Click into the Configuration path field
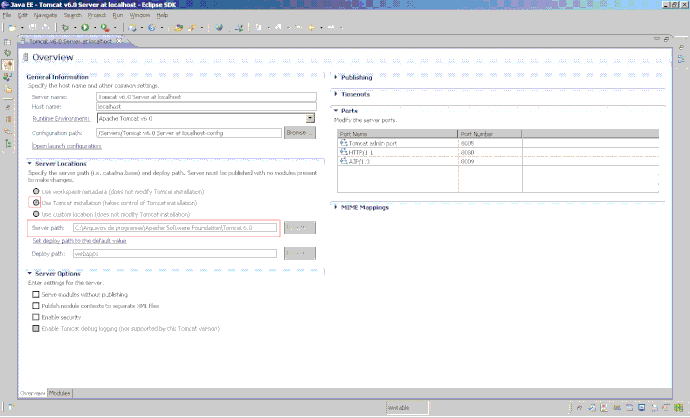 click(x=189, y=132)
